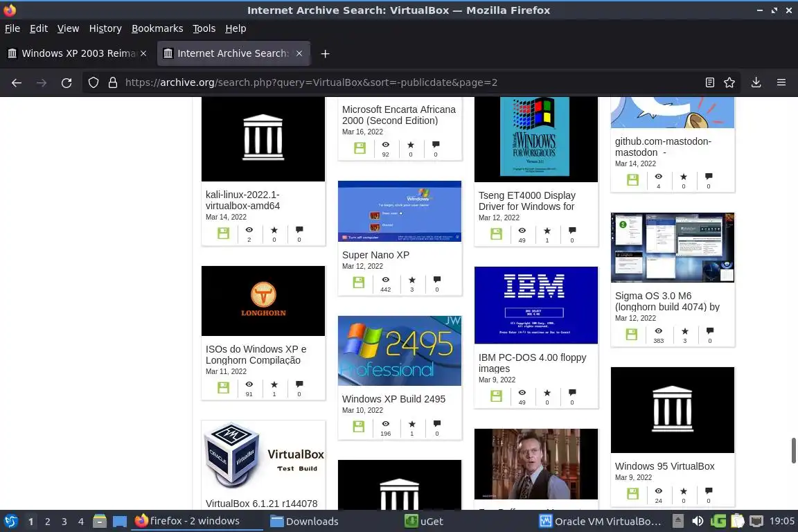Toggle reader view icon
Viewport: 798px width, 532px height.
coord(709,82)
